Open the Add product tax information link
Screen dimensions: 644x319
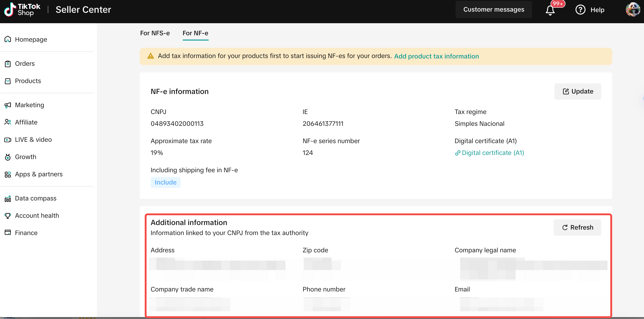click(x=436, y=56)
